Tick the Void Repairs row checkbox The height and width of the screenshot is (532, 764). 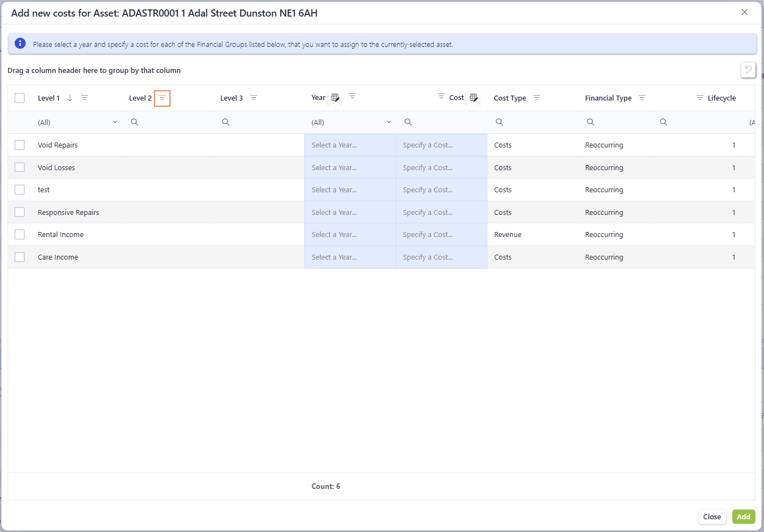[20, 145]
